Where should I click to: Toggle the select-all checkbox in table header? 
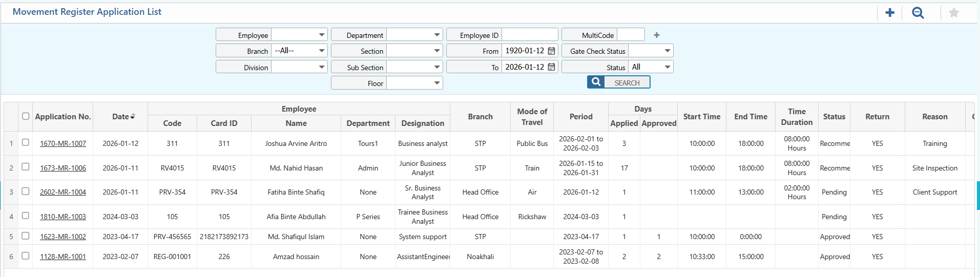[26, 116]
